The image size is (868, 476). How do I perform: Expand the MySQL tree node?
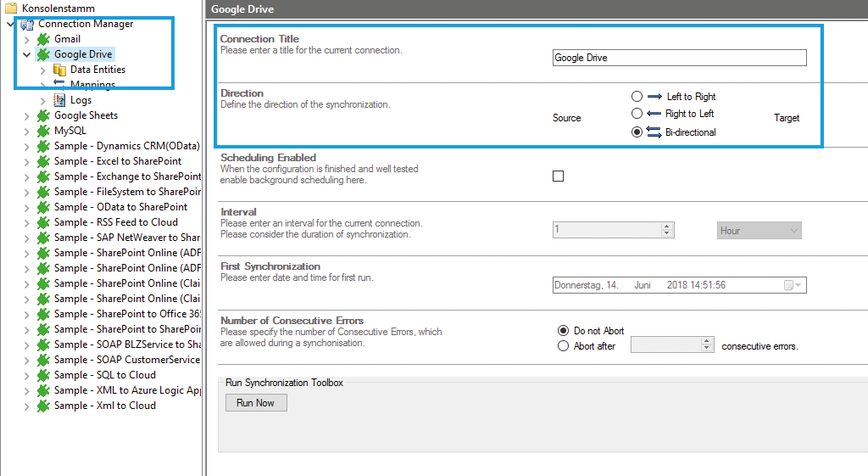click(26, 131)
